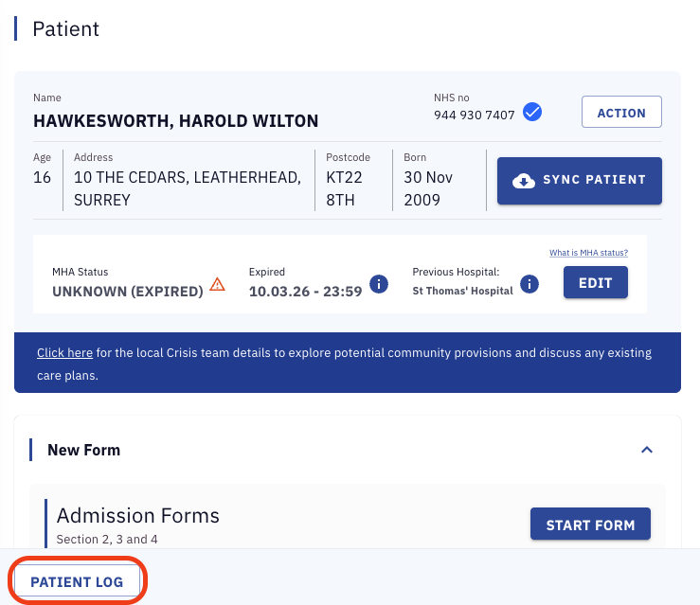The image size is (700, 605).
Task: Click the New Form section header
Action: [x=84, y=450]
